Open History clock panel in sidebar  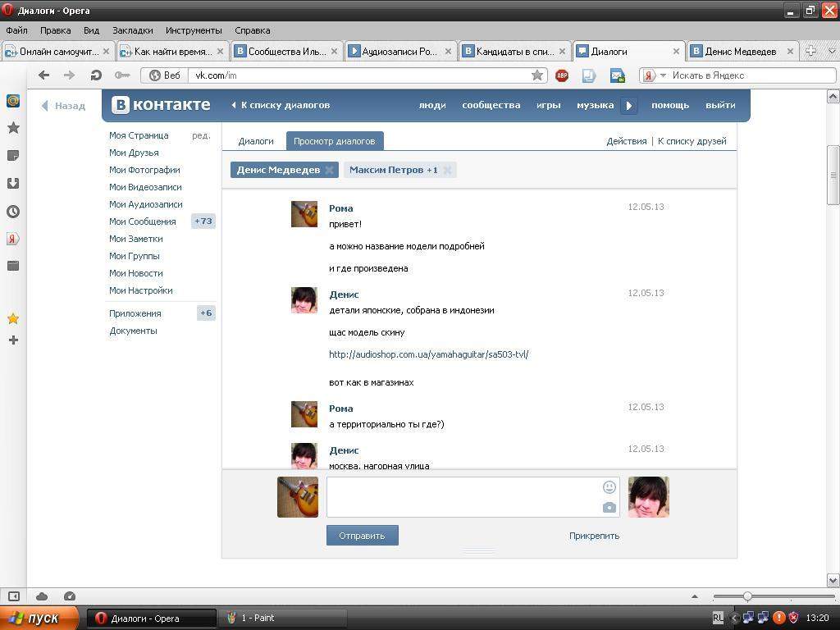coord(13,211)
